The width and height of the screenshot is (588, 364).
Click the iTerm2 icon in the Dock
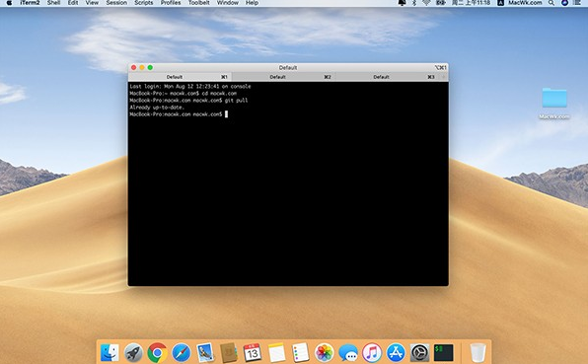(x=444, y=353)
